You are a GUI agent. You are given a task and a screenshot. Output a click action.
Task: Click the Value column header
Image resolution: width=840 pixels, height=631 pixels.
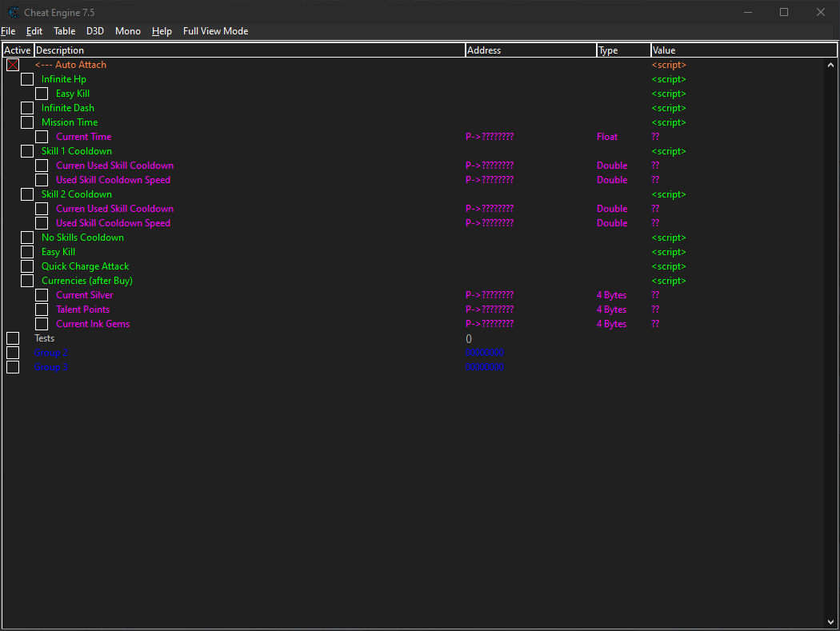744,50
